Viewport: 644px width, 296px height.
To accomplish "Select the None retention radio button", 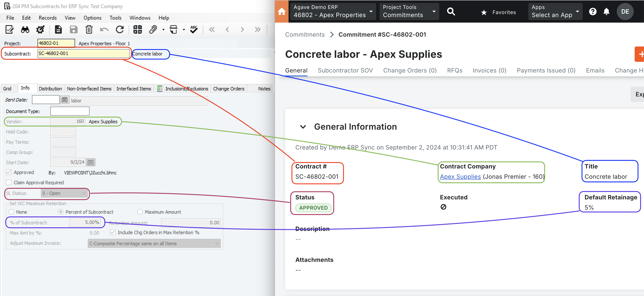I will (11, 212).
